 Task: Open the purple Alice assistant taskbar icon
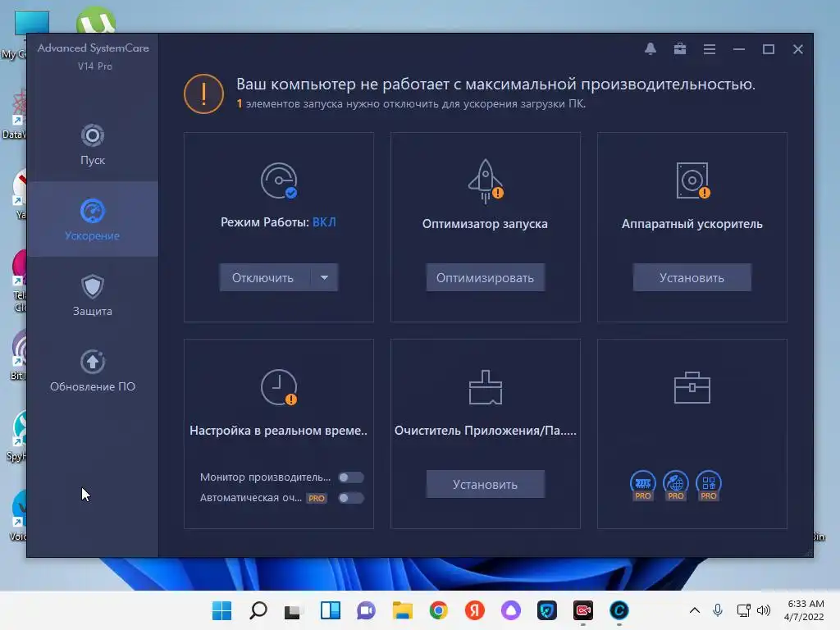pos(510,610)
